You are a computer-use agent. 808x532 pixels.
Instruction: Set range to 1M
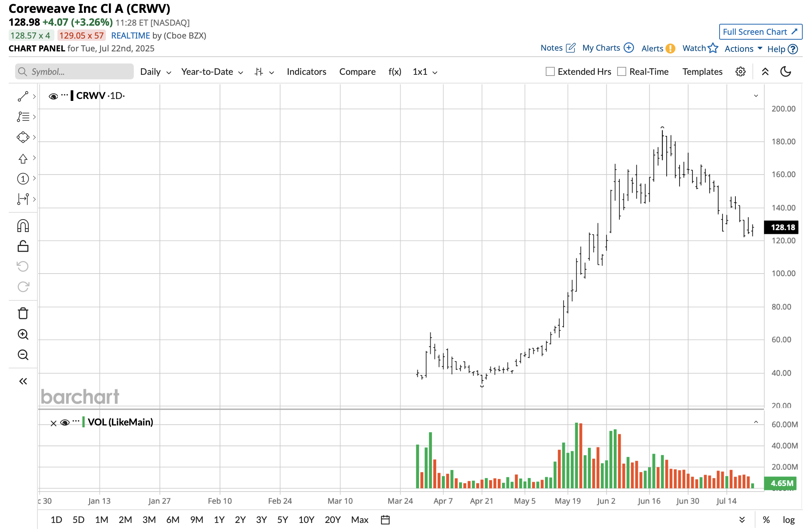pyautogui.click(x=101, y=520)
